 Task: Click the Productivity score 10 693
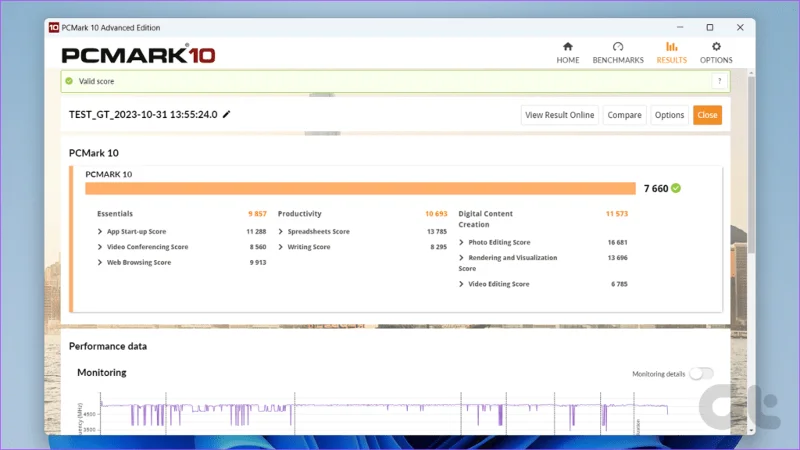click(x=436, y=214)
